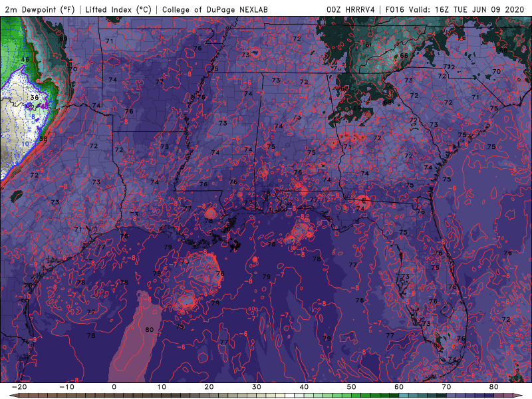
Task: Click the "2m Dewpoint (°F)" title text
Action: 40,10
